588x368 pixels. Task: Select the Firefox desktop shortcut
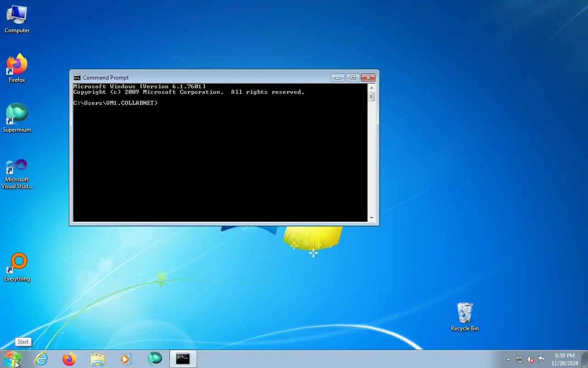(x=17, y=69)
